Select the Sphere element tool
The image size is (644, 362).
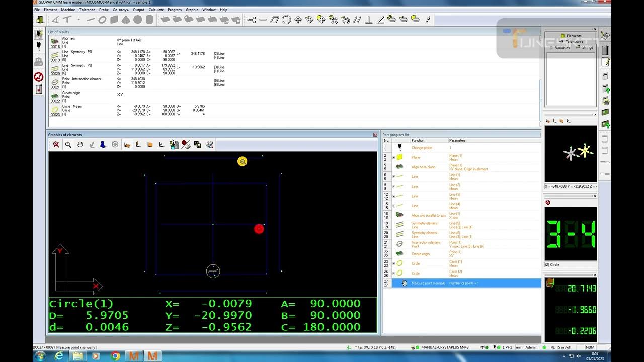point(137,20)
